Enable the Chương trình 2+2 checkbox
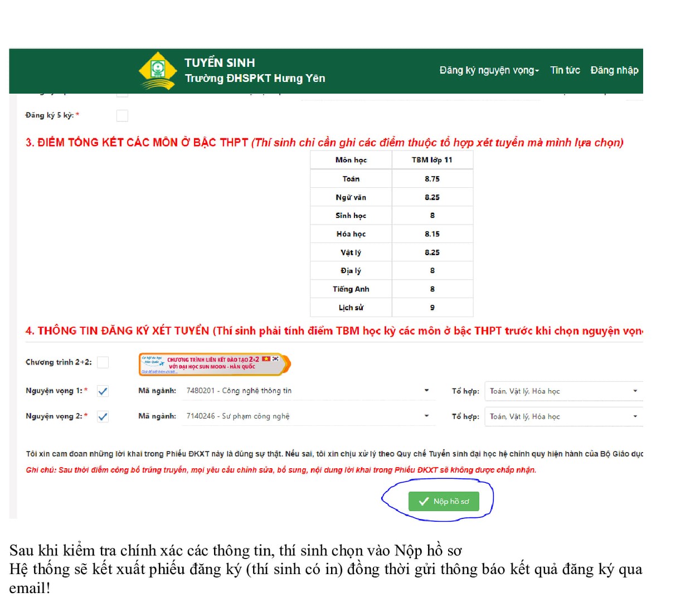 pyautogui.click(x=103, y=362)
